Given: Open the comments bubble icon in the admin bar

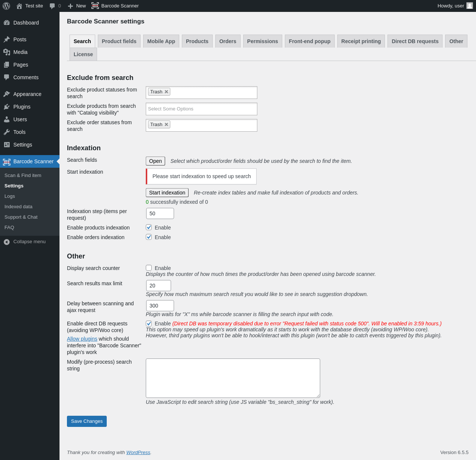Looking at the screenshot, I should 52,6.
